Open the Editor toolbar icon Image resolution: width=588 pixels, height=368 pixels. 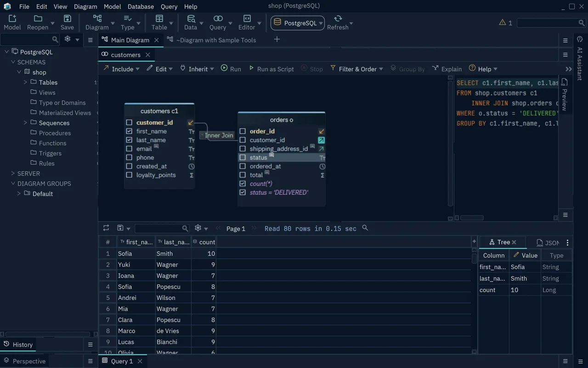(x=247, y=18)
